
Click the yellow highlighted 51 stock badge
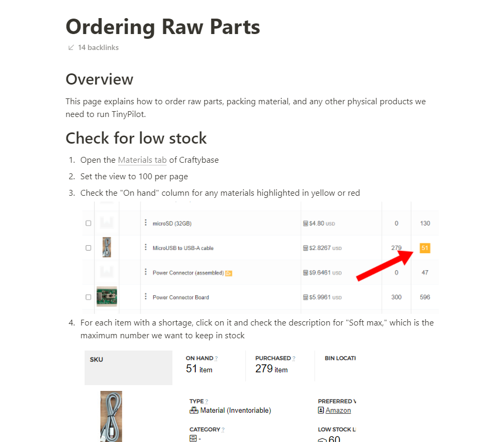coord(425,248)
